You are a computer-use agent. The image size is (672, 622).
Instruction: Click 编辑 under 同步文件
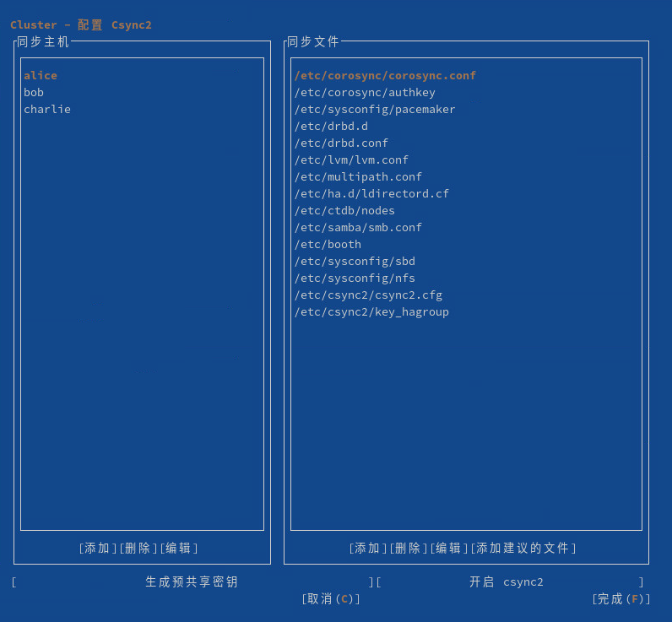tap(449, 548)
